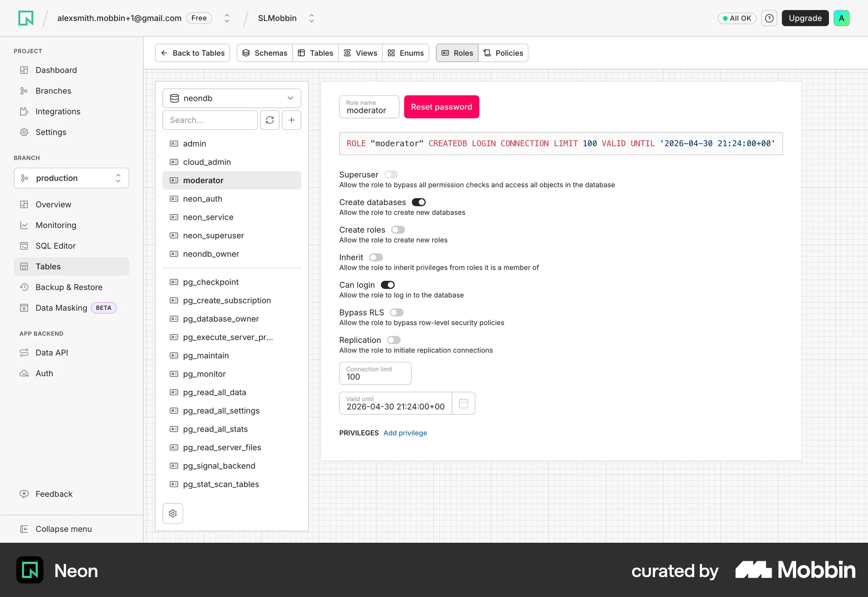Click the Settings gear sidebar icon
This screenshot has height=597, width=868.
point(24,132)
